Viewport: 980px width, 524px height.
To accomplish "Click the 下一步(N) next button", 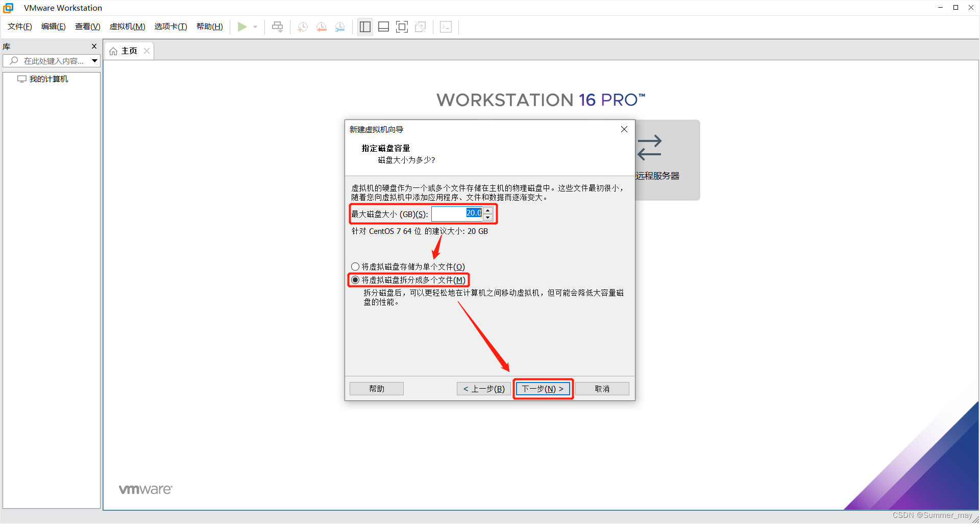I will click(543, 389).
